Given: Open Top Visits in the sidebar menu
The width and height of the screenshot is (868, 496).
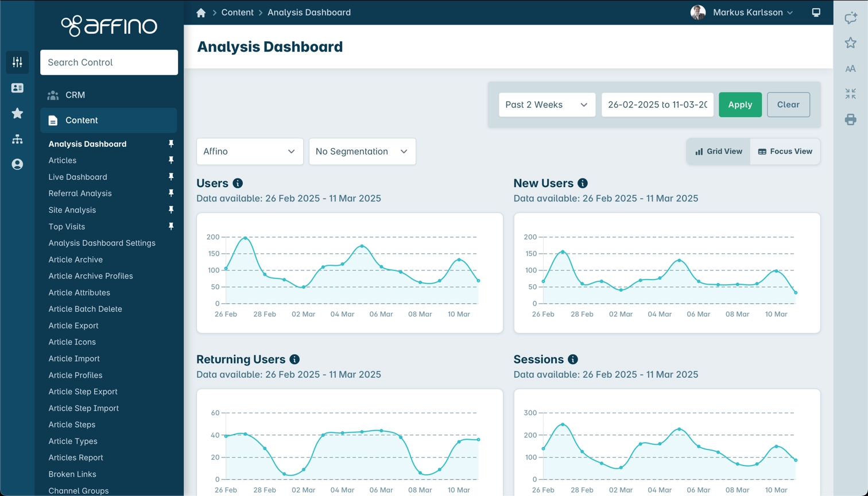Looking at the screenshot, I should pos(67,227).
